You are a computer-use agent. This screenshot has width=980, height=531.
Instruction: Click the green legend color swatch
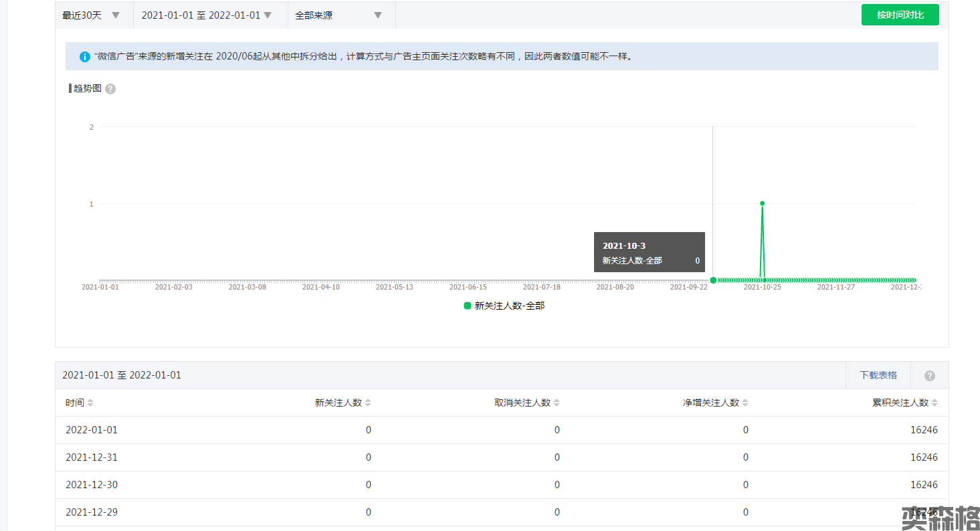468,306
